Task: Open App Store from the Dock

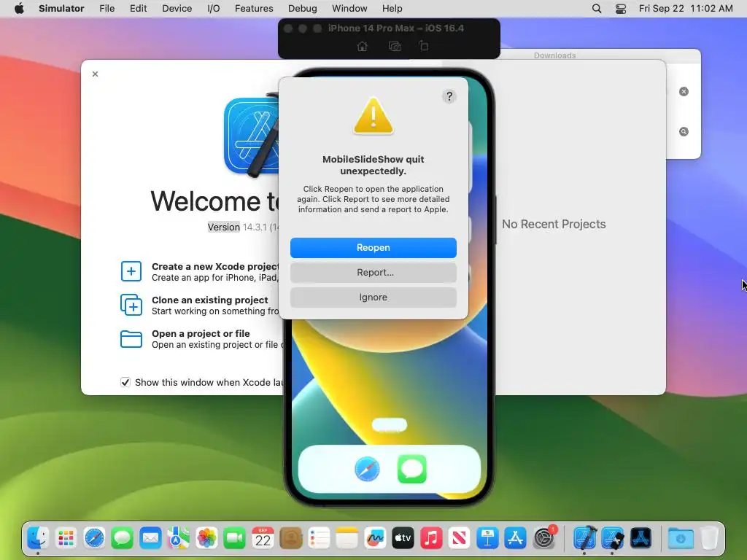Action: [516, 538]
